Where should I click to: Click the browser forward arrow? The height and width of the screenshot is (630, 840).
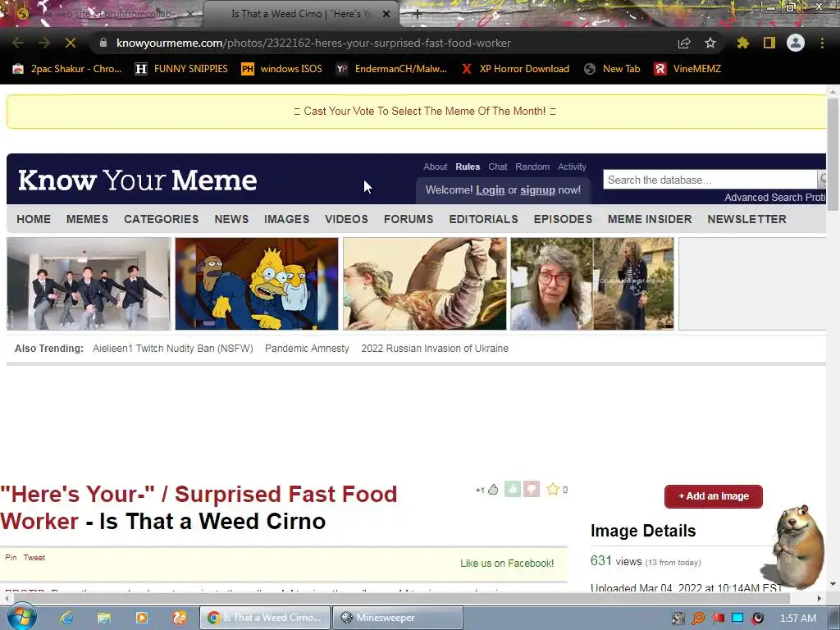(44, 43)
